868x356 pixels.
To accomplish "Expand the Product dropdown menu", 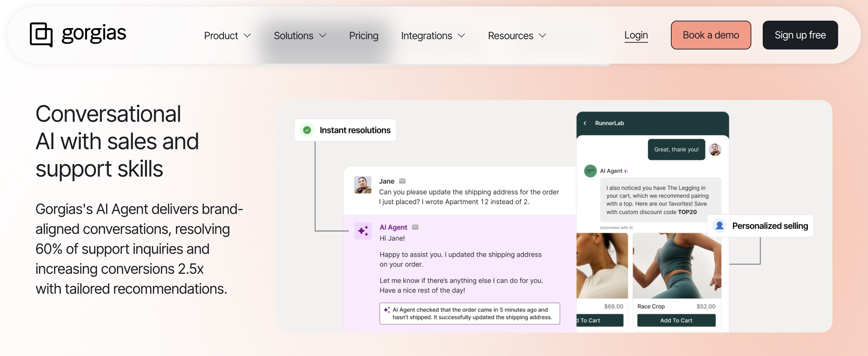I will pyautogui.click(x=227, y=36).
